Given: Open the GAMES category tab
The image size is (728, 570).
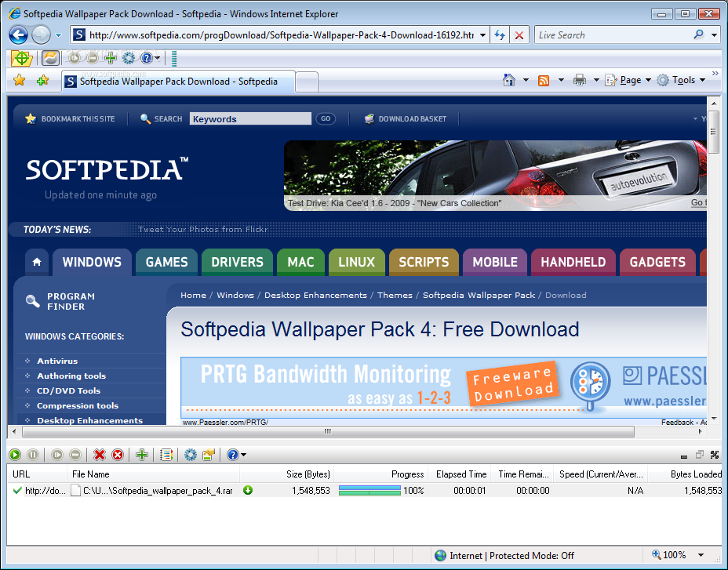Looking at the screenshot, I should (x=166, y=262).
